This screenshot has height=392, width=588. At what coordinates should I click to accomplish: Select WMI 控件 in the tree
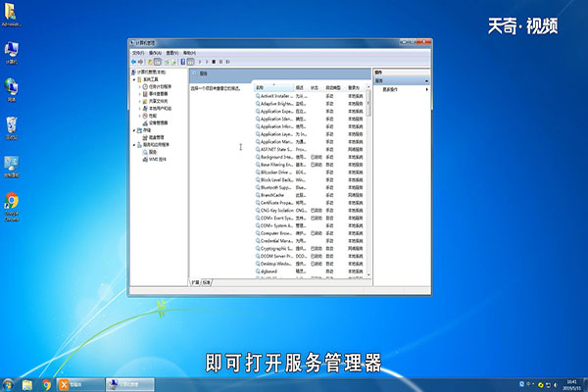[155, 159]
